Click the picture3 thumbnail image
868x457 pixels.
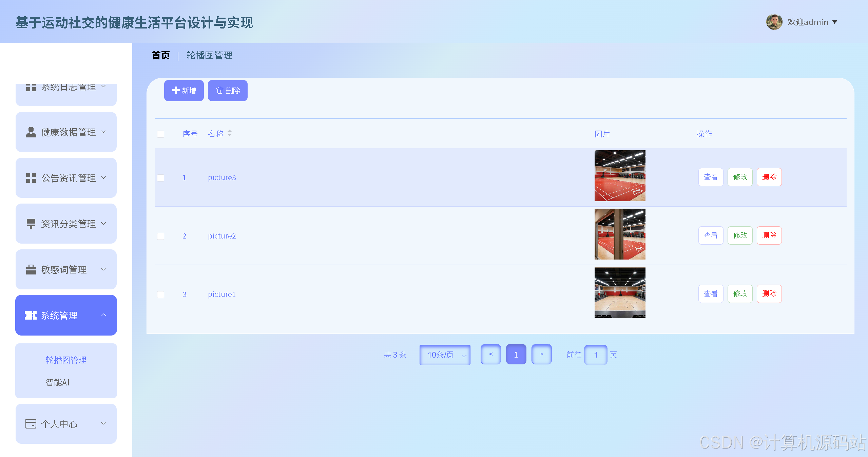pyautogui.click(x=620, y=176)
